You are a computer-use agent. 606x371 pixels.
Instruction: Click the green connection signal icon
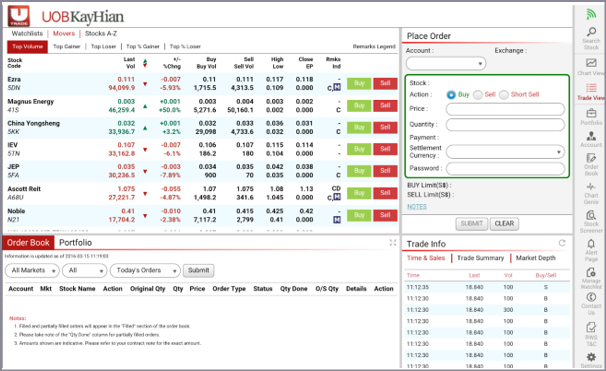[591, 14]
